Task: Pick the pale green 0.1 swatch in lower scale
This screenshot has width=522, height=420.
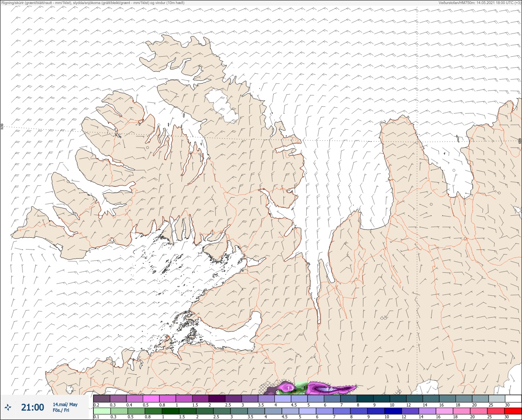Action: point(102,411)
